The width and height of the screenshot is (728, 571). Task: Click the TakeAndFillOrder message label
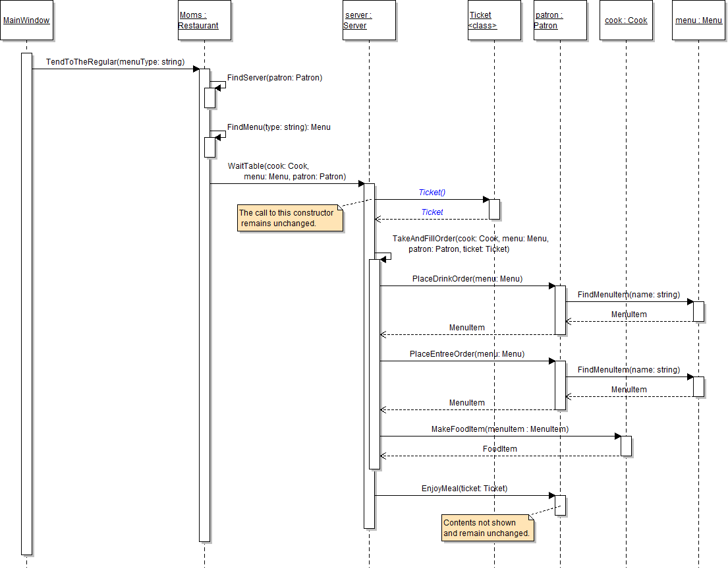click(x=470, y=244)
